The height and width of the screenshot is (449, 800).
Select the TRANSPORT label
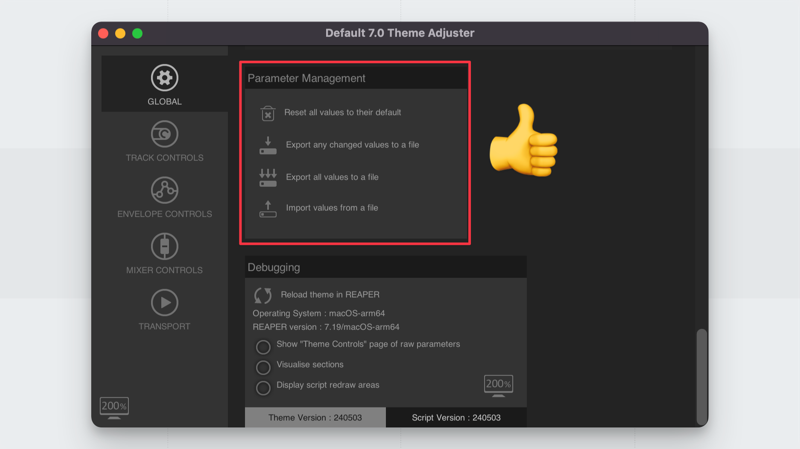point(164,326)
